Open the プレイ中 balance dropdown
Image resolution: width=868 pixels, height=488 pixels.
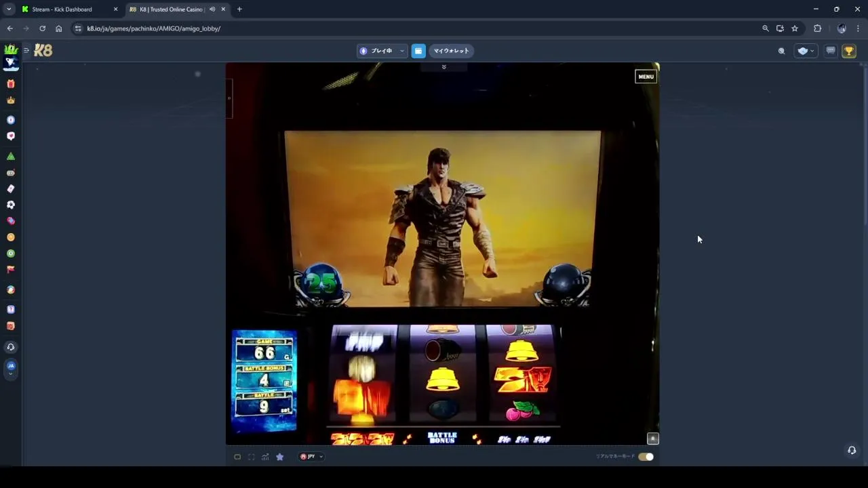[x=382, y=51]
